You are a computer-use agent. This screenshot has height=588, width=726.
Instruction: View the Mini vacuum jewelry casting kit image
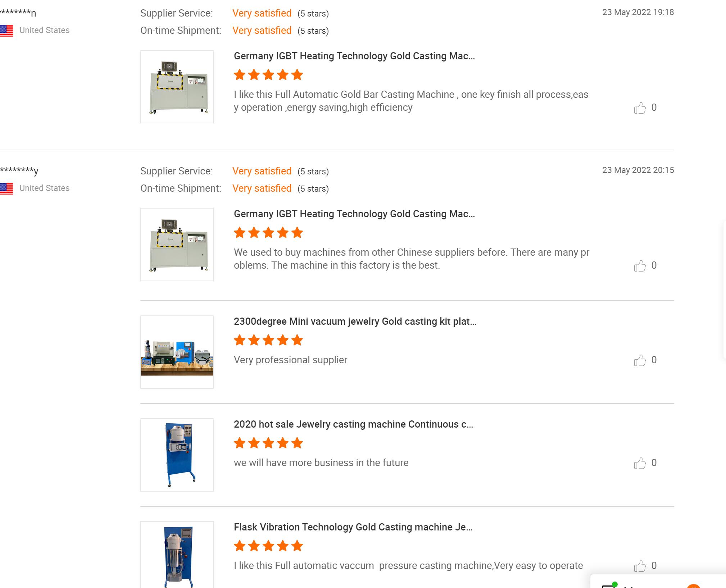coord(177,352)
